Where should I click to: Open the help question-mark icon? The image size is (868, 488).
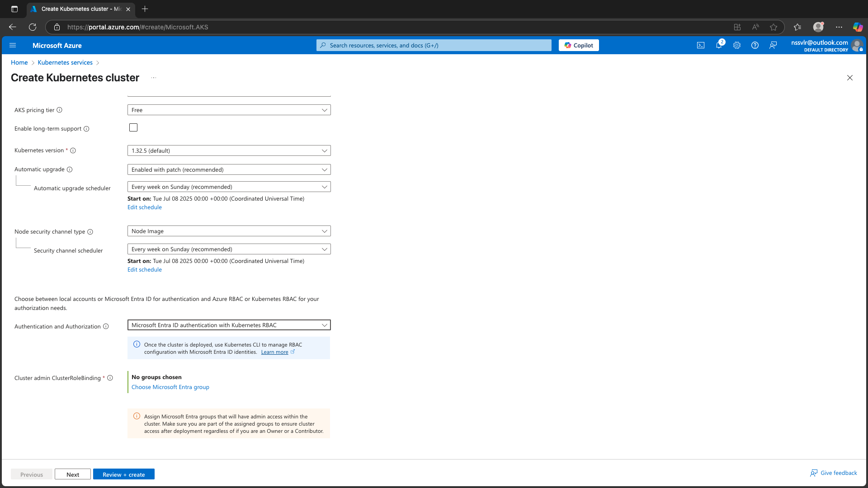point(755,45)
